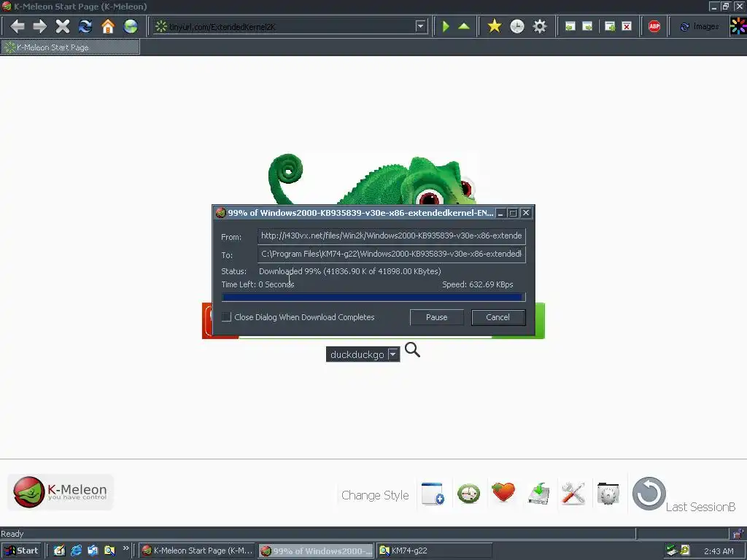Open the Windows Start button

pyautogui.click(x=21, y=551)
